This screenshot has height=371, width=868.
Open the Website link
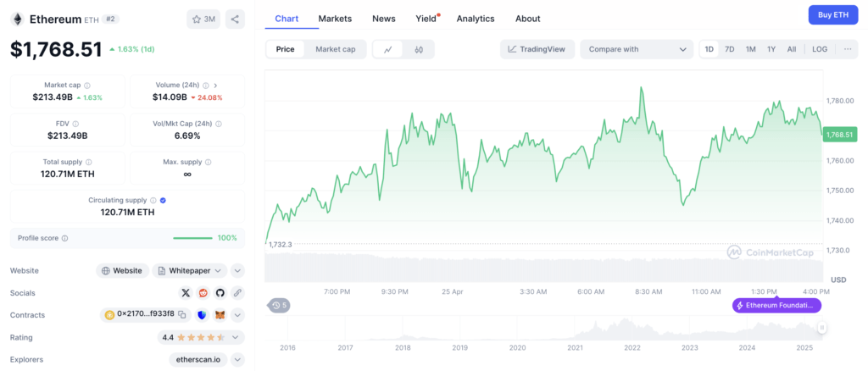(123, 271)
